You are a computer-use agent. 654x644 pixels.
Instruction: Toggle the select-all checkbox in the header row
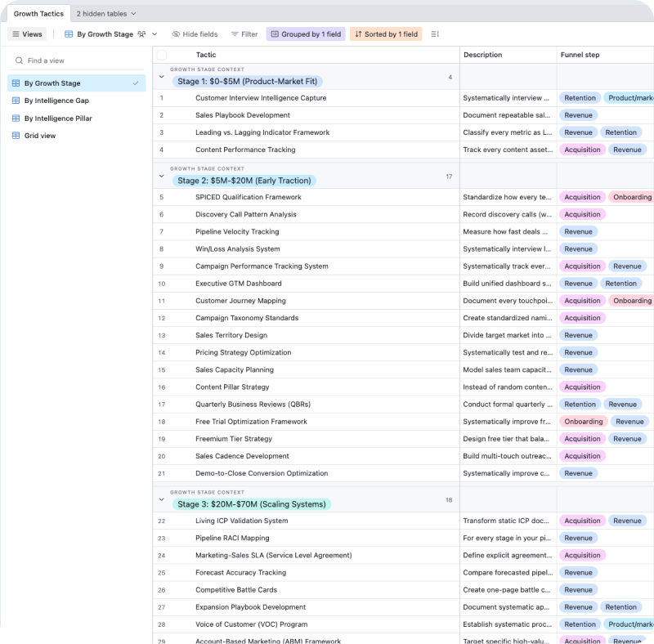pos(160,54)
